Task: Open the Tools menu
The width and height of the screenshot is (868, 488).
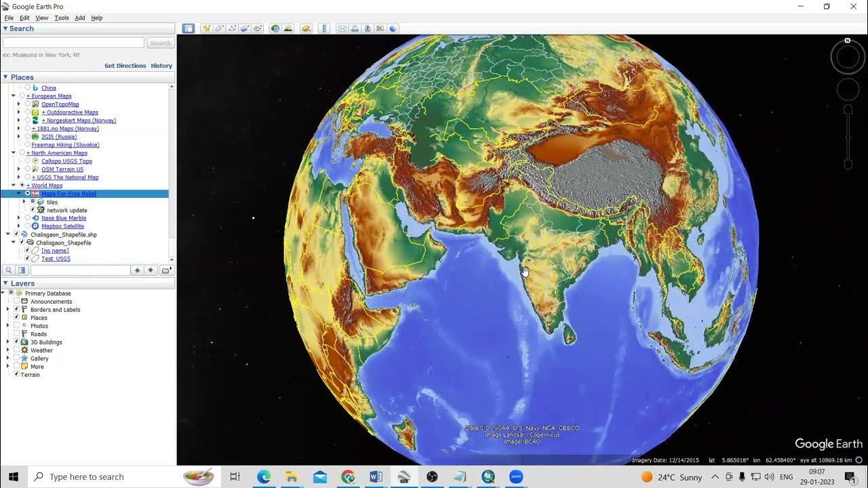Action: pyautogui.click(x=62, y=18)
